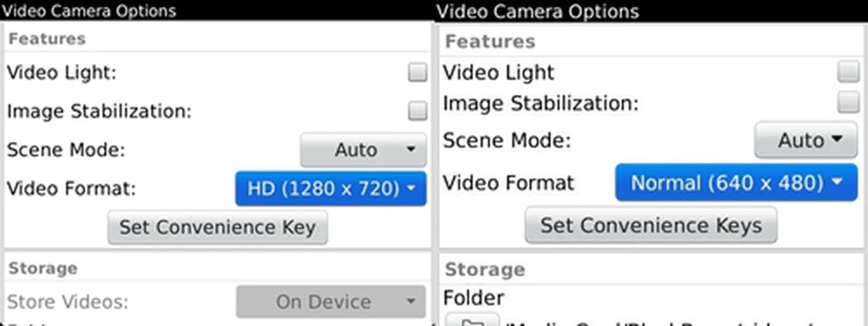868x326 pixels.
Task: Click the Video Format label beside Normal dropdown
Action: tap(508, 183)
